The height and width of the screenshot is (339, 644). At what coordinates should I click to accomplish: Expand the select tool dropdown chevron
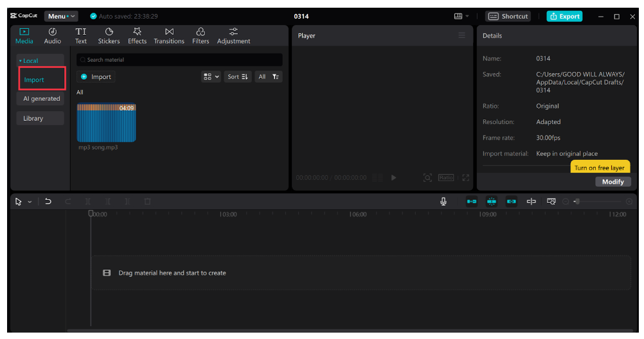(30, 202)
